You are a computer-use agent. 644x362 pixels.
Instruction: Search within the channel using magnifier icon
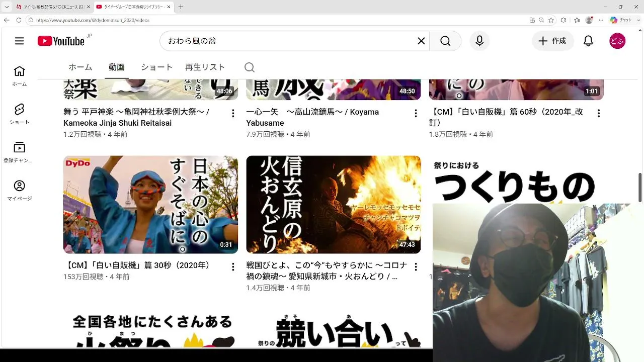250,67
